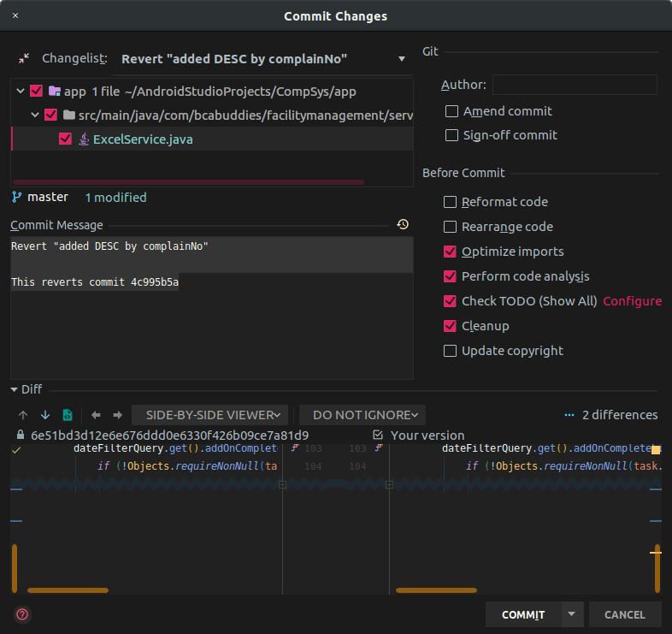The image size is (672, 634).
Task: Click the app module folder icon
Action: 55,91
